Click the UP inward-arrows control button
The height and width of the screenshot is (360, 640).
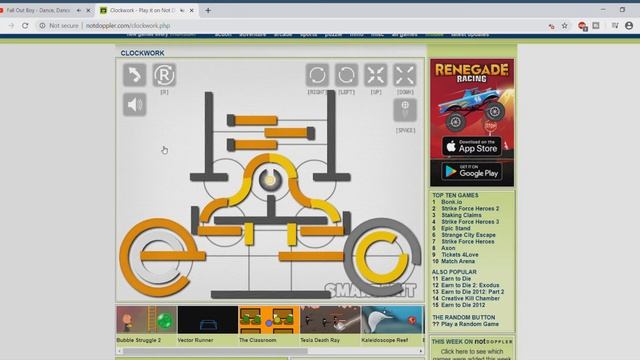point(376,75)
